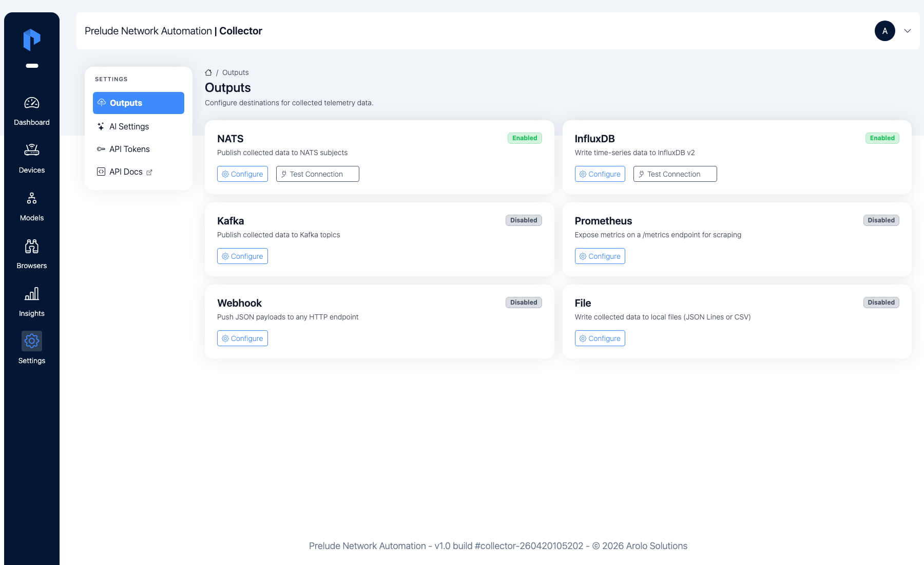Select the Outputs settings menu item

point(139,103)
